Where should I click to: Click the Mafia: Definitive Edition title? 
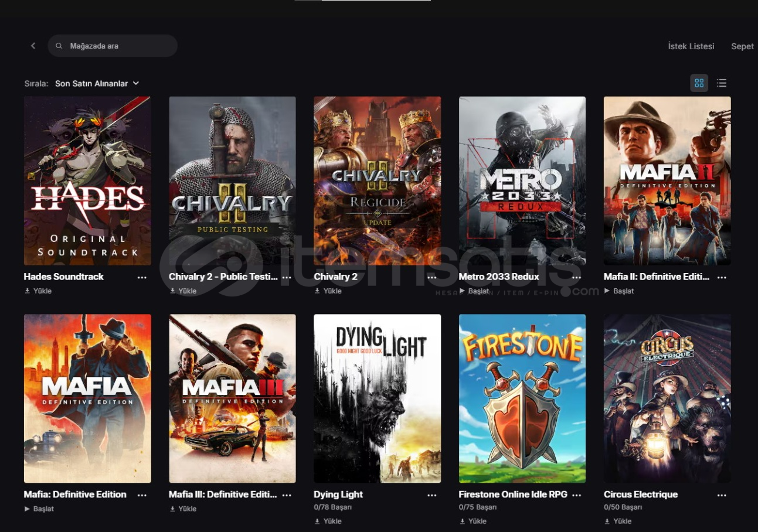75,495
